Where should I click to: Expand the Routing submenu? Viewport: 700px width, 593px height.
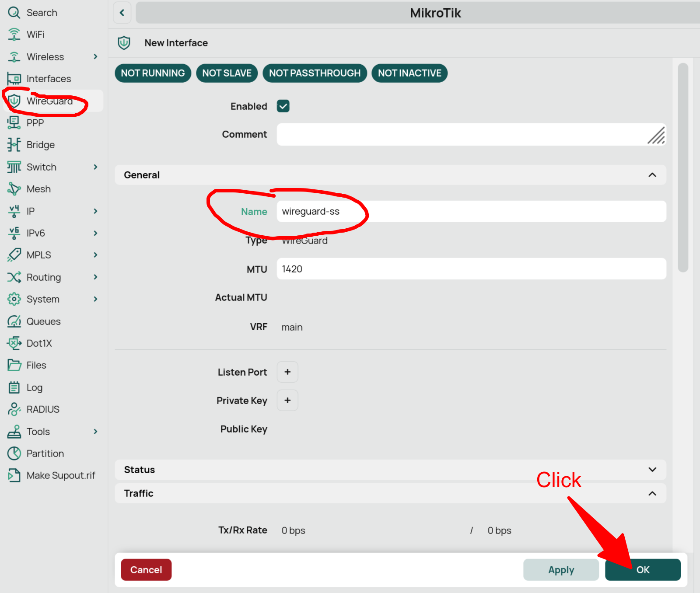pyautogui.click(x=95, y=277)
